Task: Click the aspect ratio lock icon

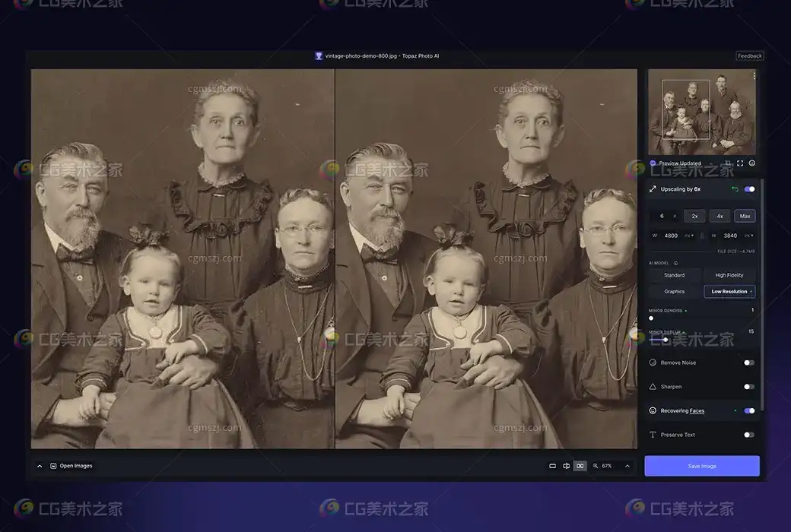Action: [702, 236]
